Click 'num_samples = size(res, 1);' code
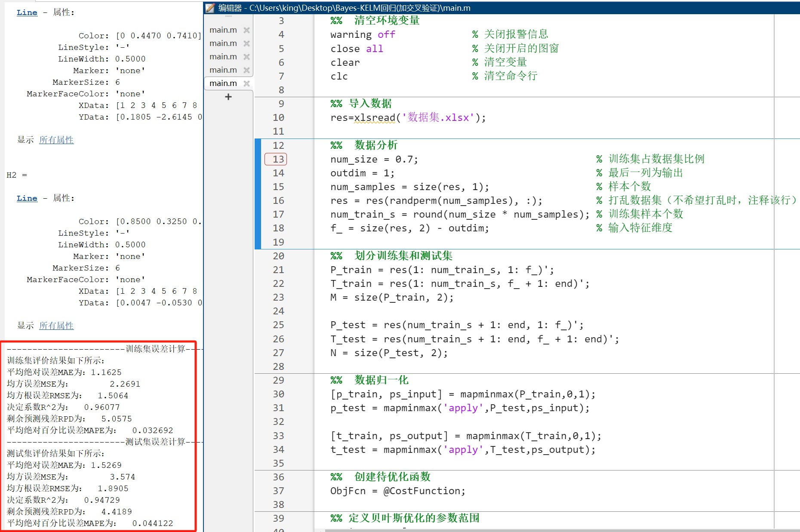800x532 pixels. (x=410, y=187)
